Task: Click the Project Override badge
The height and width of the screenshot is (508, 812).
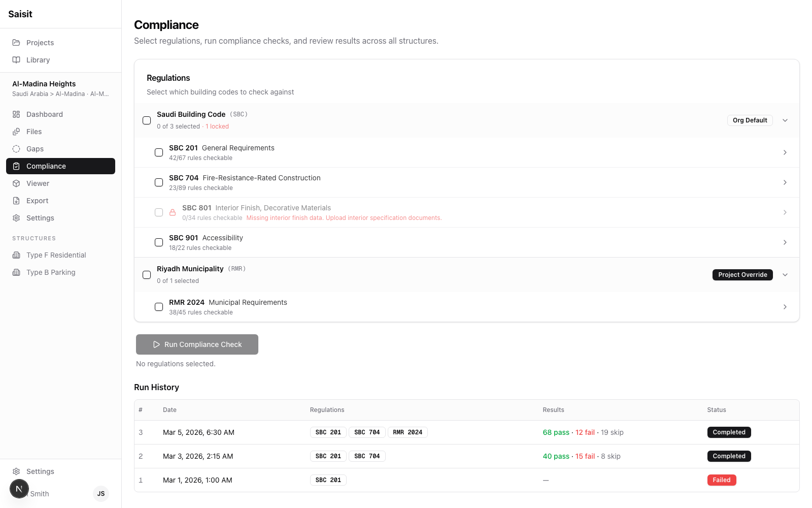Action: click(x=742, y=275)
